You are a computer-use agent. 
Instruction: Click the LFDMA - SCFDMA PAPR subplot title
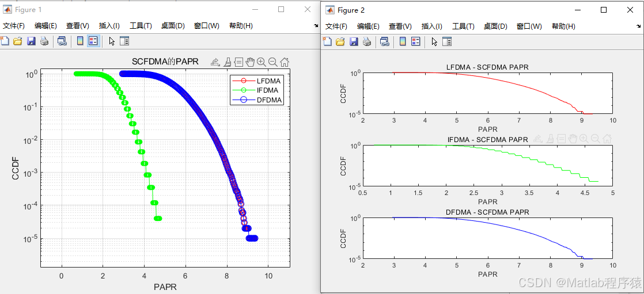(487, 67)
